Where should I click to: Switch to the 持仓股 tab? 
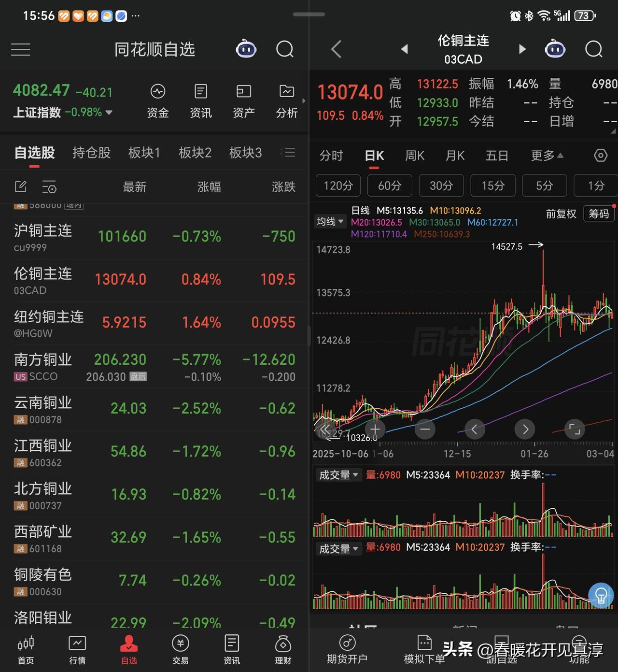(x=91, y=153)
